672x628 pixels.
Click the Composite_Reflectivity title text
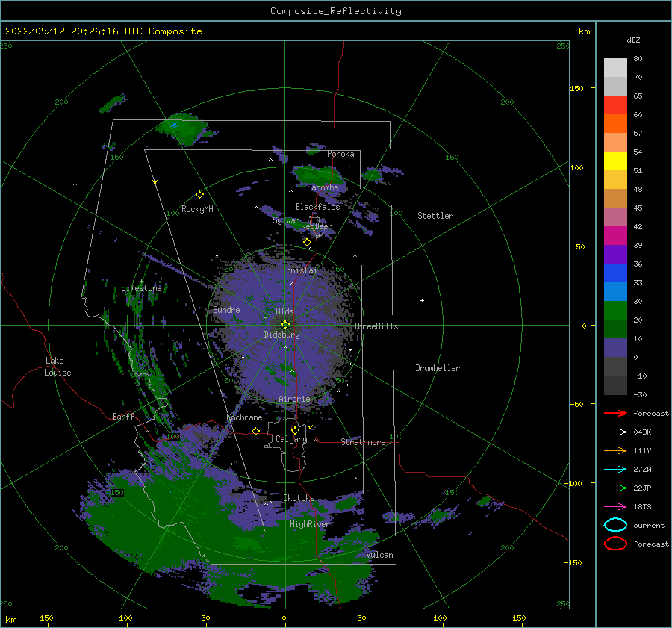coord(336,11)
